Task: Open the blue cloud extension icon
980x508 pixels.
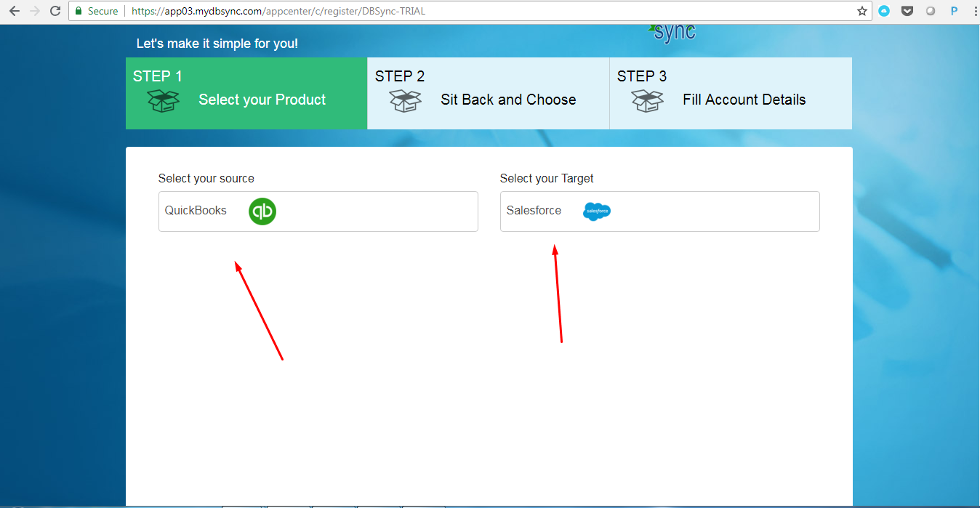Action: coord(884,11)
